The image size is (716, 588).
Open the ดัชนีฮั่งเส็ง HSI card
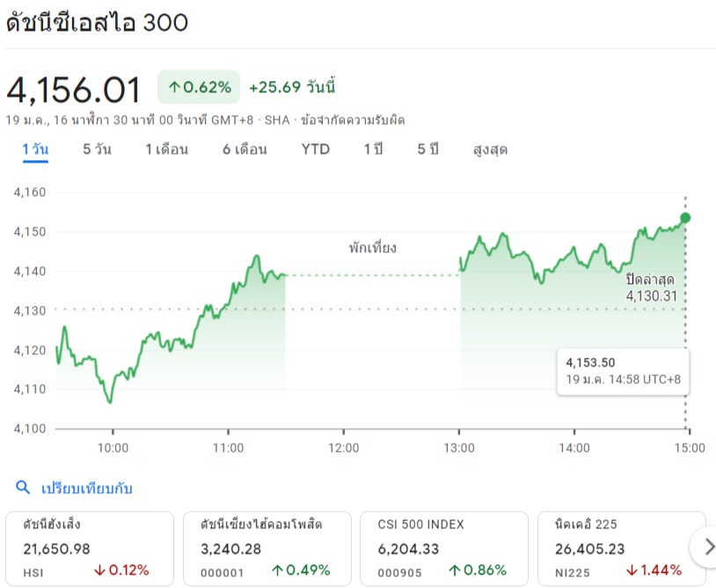[88, 547]
